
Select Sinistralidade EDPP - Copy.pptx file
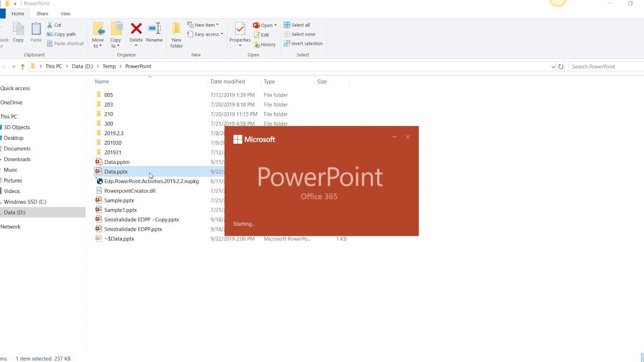click(x=141, y=219)
